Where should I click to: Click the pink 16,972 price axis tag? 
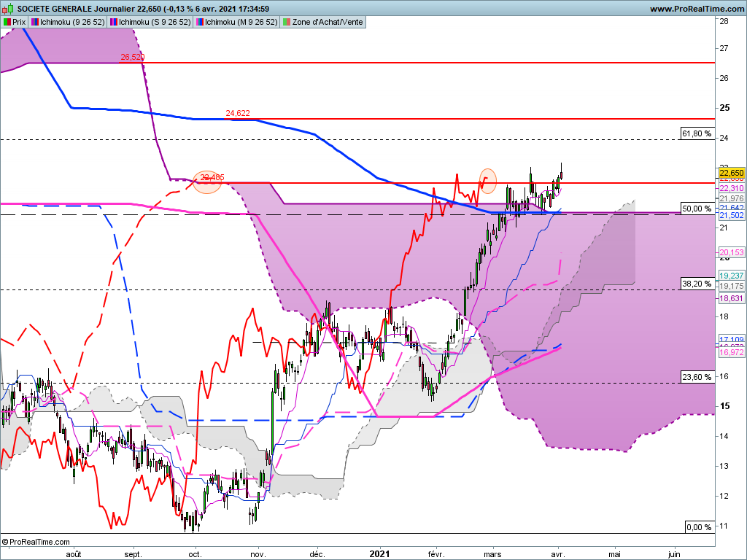coord(731,352)
